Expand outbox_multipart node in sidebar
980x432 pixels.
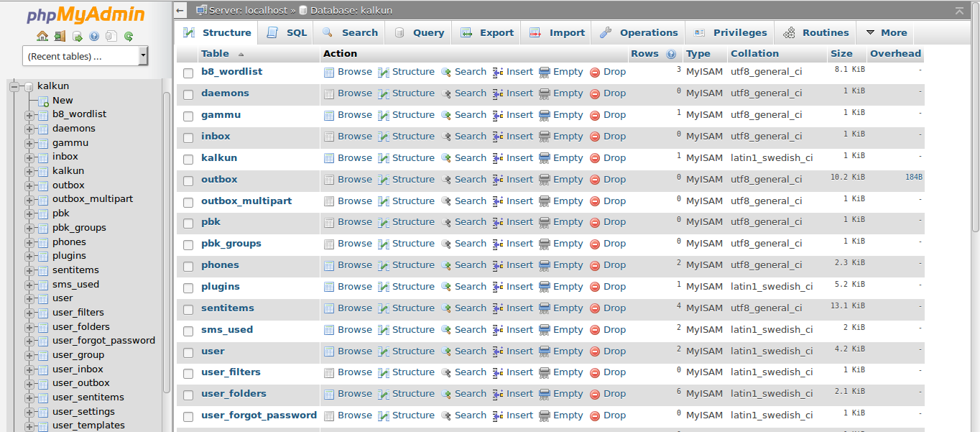tap(29, 199)
